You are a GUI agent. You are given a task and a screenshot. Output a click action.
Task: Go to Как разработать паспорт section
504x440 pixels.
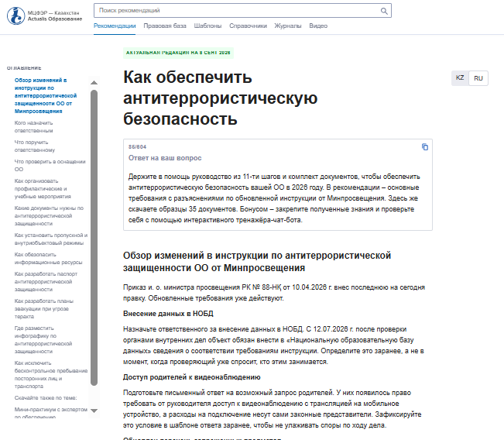(x=46, y=281)
